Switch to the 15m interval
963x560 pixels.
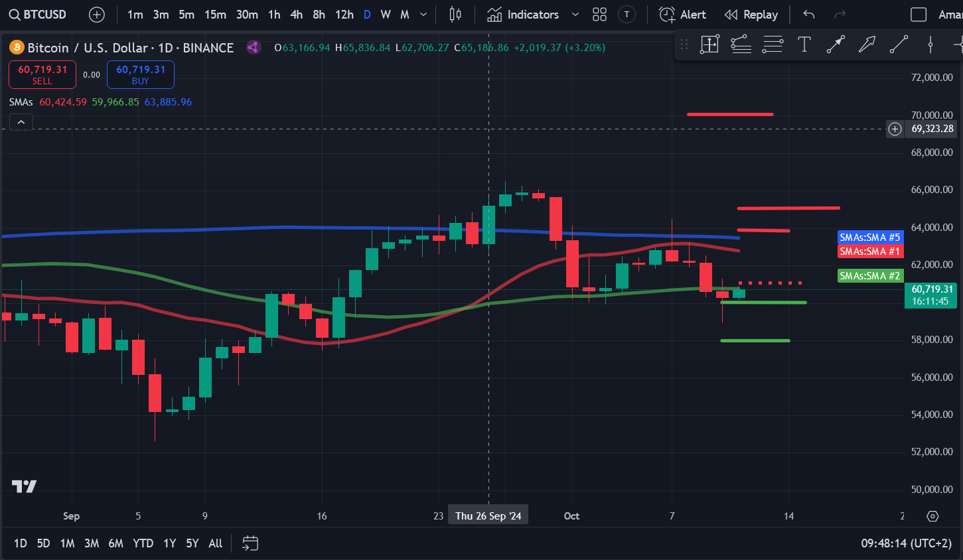215,15
